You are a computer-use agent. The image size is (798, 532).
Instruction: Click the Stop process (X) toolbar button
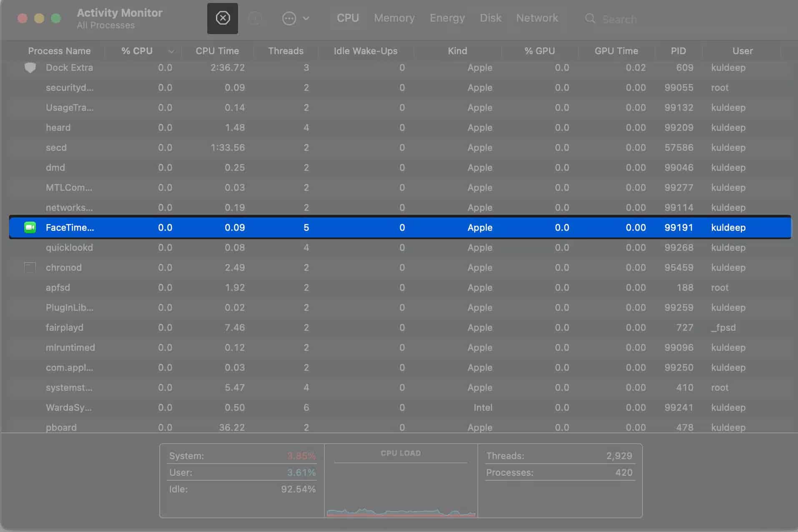click(x=222, y=18)
